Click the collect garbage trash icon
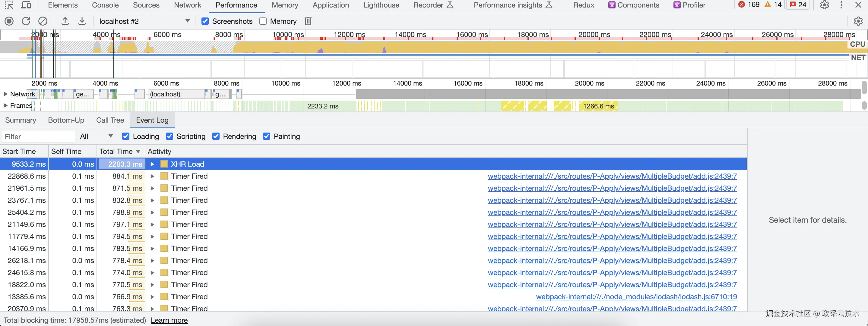Viewport: 868px width, 326px height. pos(308,21)
